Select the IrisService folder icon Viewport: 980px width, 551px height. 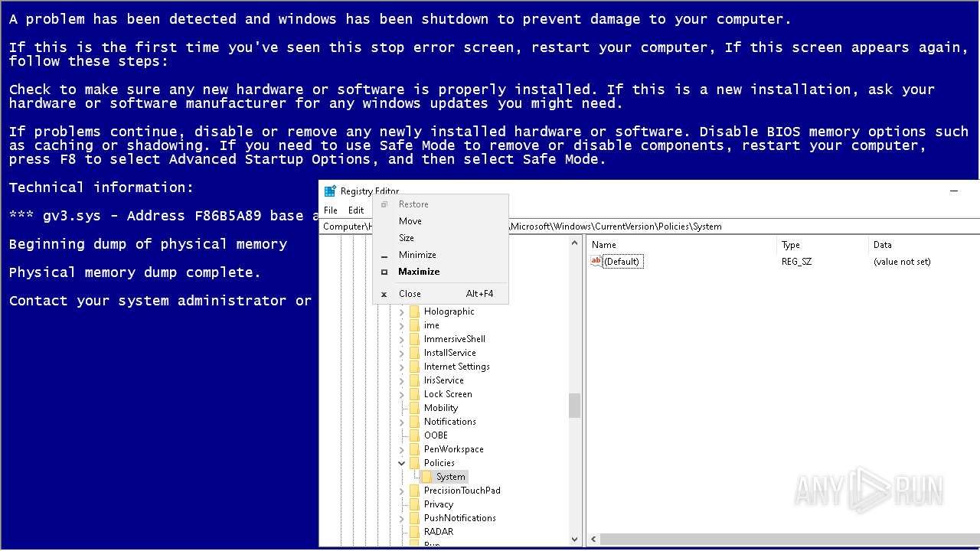click(x=414, y=380)
